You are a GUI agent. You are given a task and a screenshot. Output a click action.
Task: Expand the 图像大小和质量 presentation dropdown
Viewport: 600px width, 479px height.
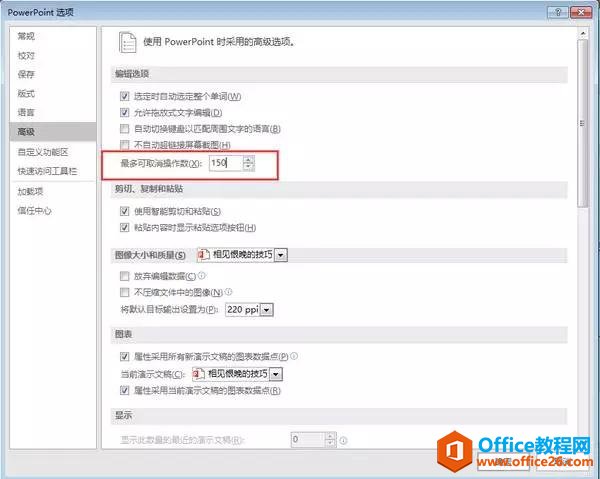tap(281, 255)
